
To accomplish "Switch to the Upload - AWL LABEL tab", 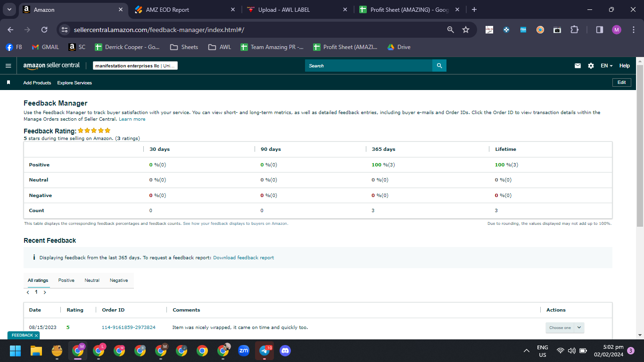I will [297, 9].
